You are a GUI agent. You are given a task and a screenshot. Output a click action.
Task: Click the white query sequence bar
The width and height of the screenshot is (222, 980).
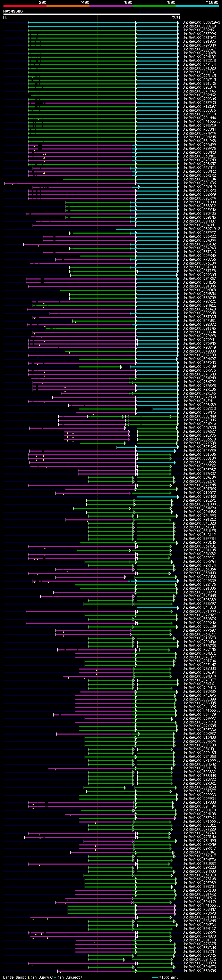[92, 15]
